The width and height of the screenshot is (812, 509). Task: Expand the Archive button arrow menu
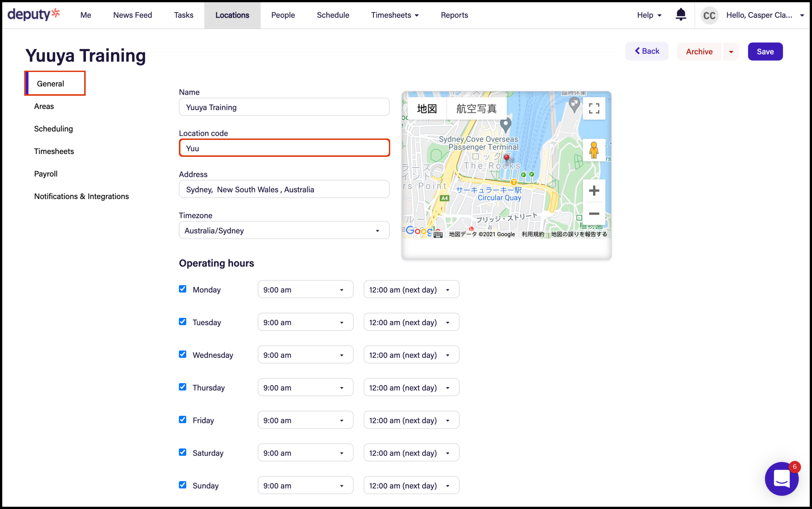coord(731,52)
